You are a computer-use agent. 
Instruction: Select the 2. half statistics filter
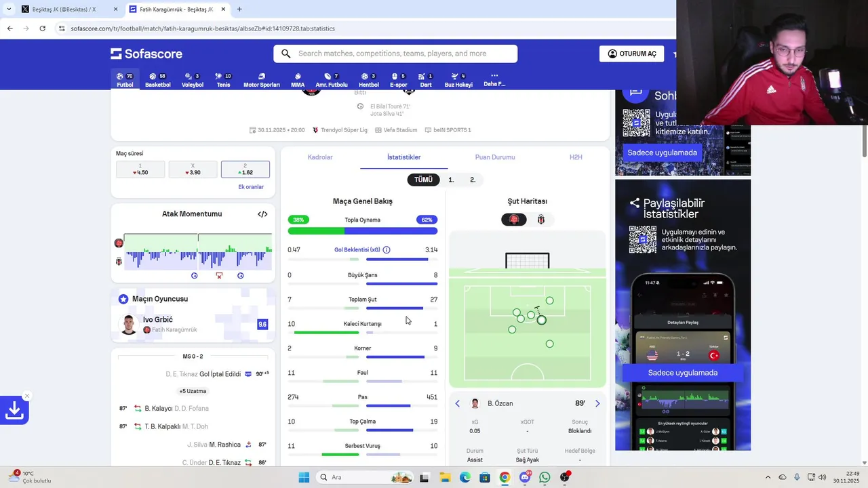coord(473,180)
